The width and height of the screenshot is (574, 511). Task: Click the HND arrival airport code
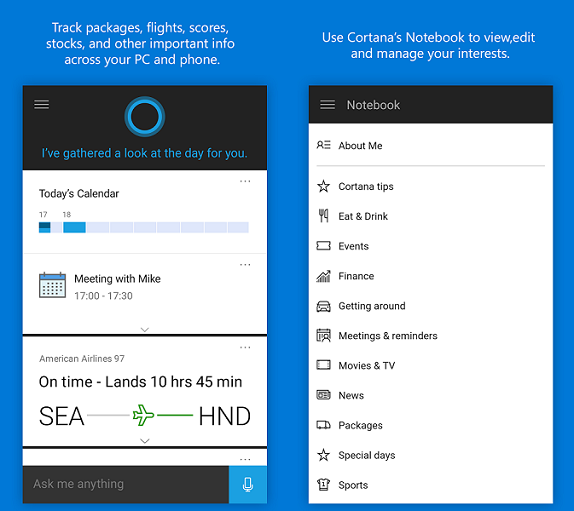(x=225, y=416)
